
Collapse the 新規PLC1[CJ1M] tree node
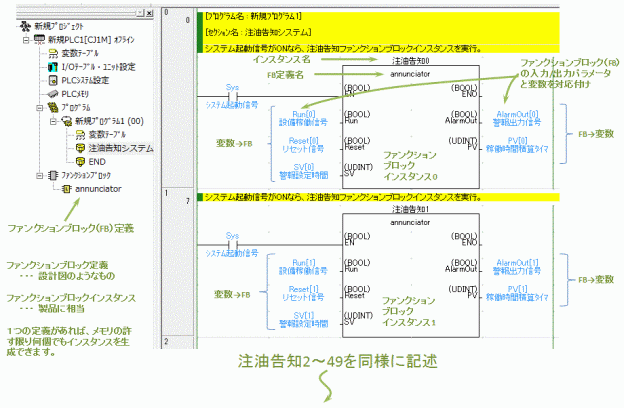[x=26, y=40]
